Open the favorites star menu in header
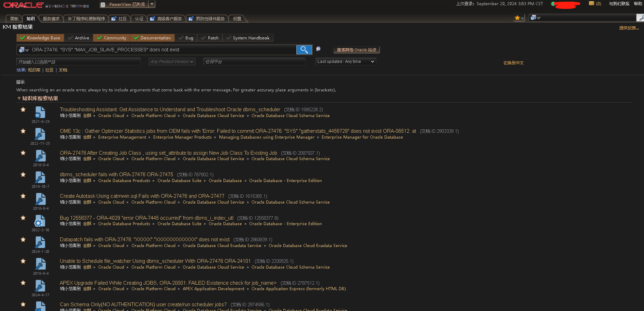 (x=519, y=18)
